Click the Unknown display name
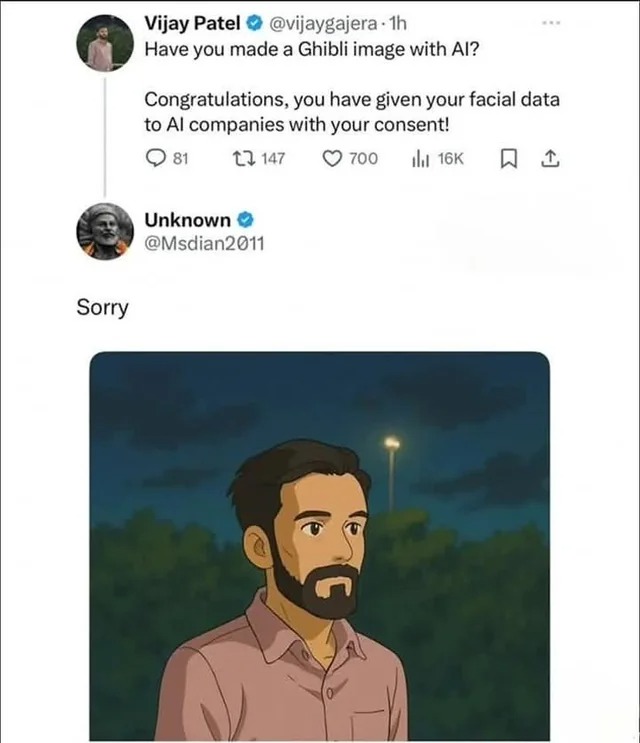 (x=188, y=219)
